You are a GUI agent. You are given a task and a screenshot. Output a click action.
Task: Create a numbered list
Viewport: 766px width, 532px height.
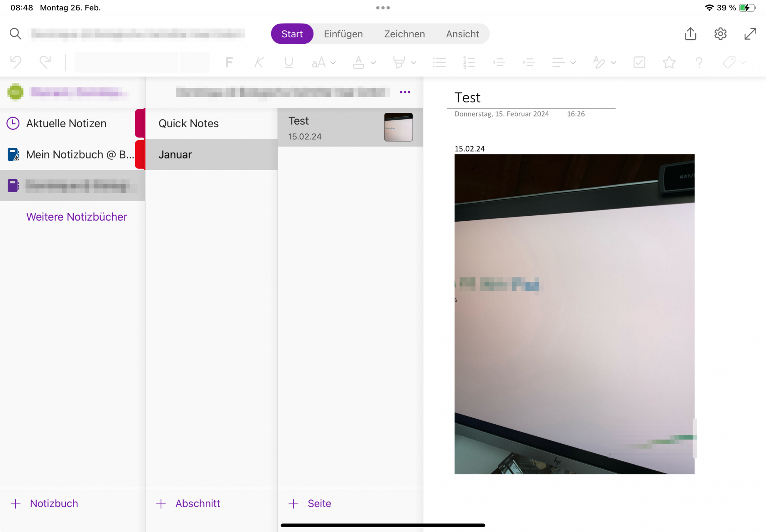pos(469,62)
